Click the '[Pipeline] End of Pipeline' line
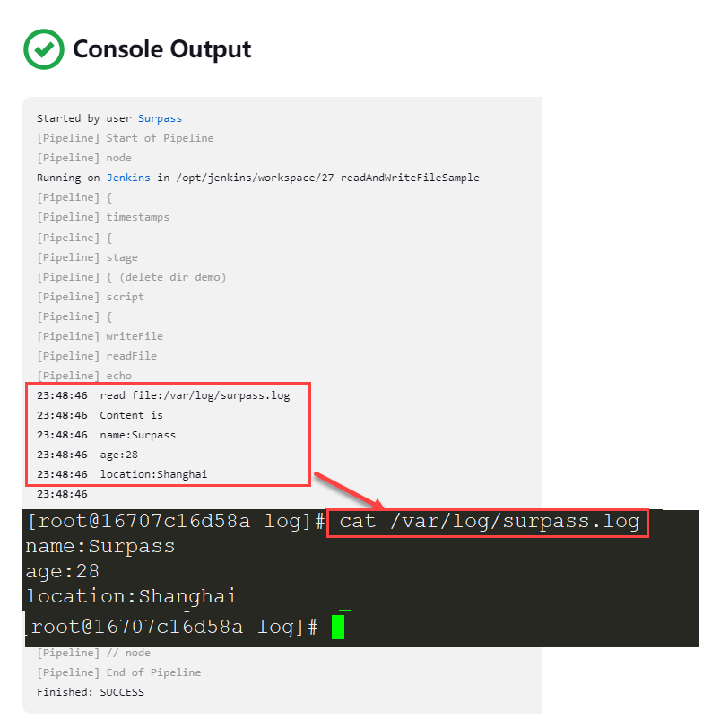Screen dimensions: 703x728 (119, 672)
